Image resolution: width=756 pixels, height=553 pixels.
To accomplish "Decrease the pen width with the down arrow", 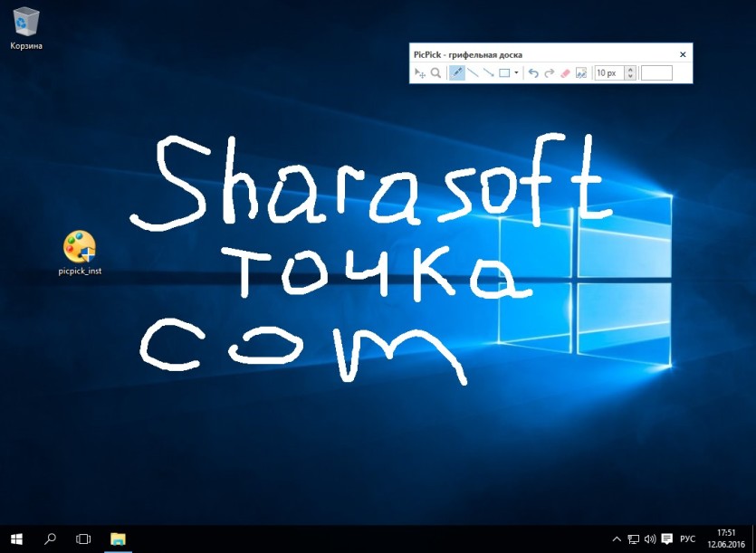I will 630,76.
